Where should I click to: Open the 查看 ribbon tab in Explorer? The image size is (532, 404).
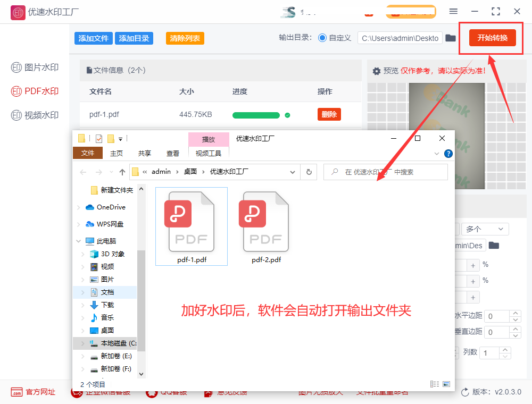pyautogui.click(x=173, y=154)
